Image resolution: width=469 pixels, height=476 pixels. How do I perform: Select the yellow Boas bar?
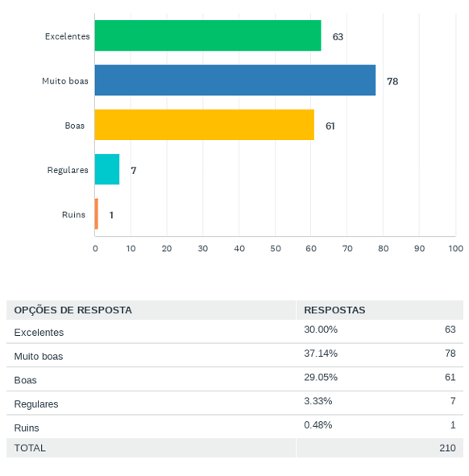pos(205,125)
